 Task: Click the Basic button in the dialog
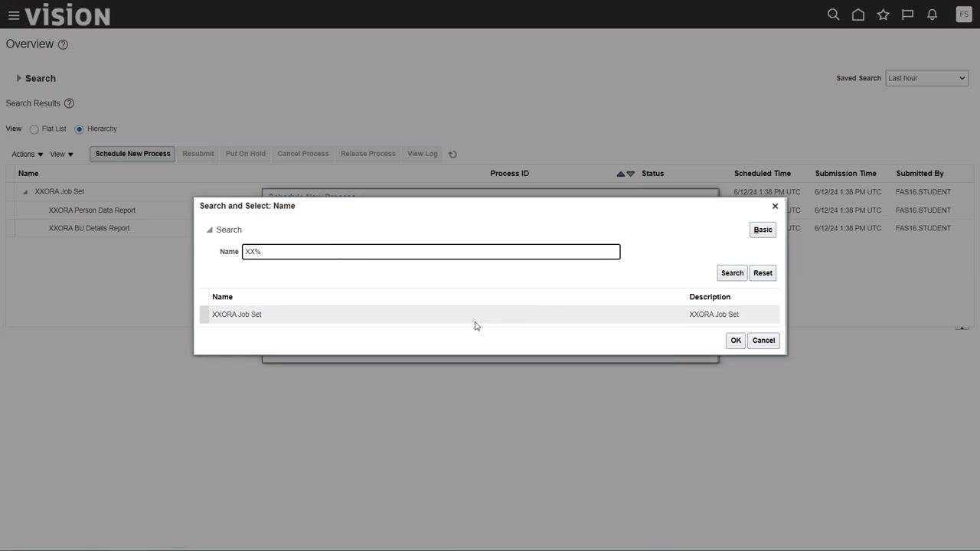763,230
